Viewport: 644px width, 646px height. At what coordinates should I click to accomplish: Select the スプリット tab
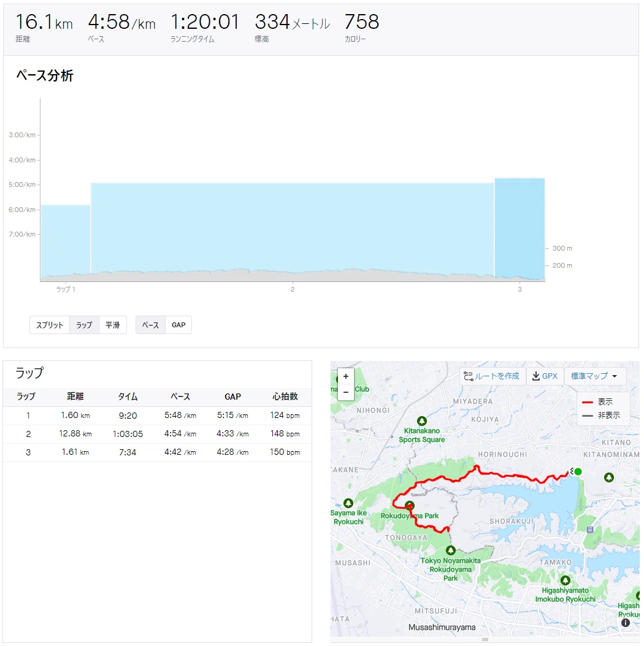point(50,325)
